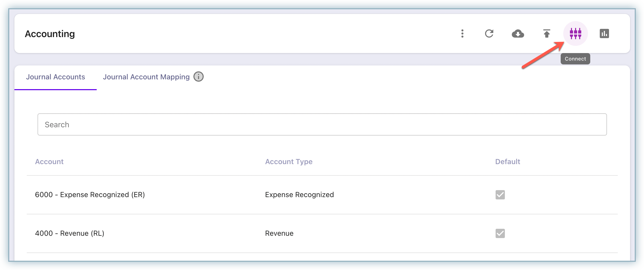
Task: Toggle Default checkbox for 4000 Revenue
Action: tap(500, 233)
